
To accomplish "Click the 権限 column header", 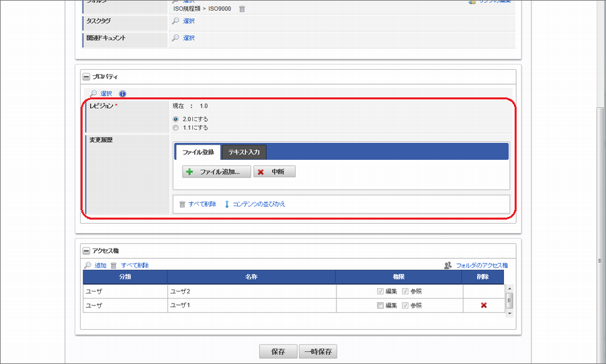I will click(x=398, y=277).
